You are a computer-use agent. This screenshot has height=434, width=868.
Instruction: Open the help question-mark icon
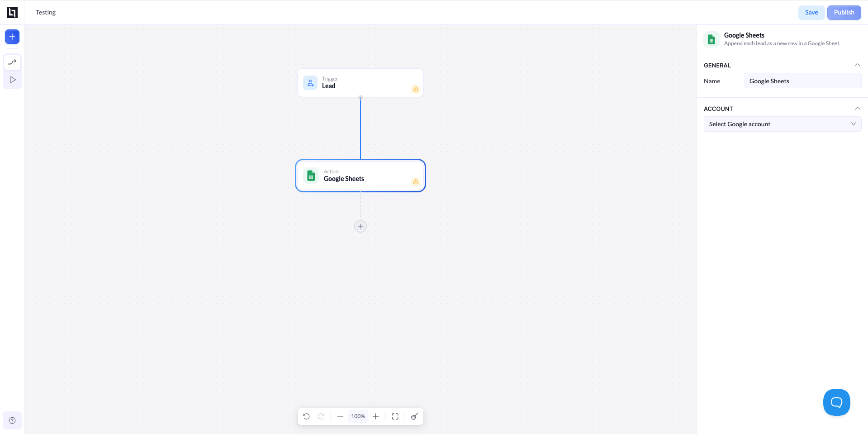(12, 420)
